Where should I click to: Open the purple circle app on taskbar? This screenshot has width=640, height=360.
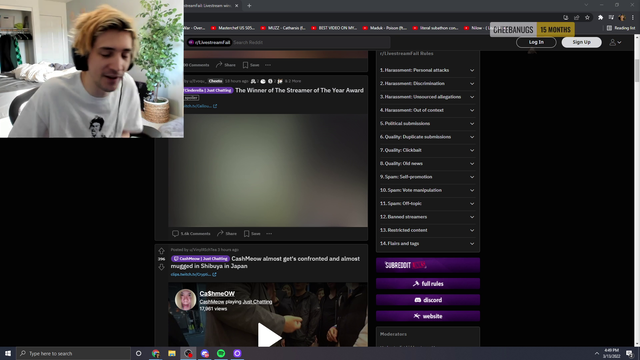point(237,353)
